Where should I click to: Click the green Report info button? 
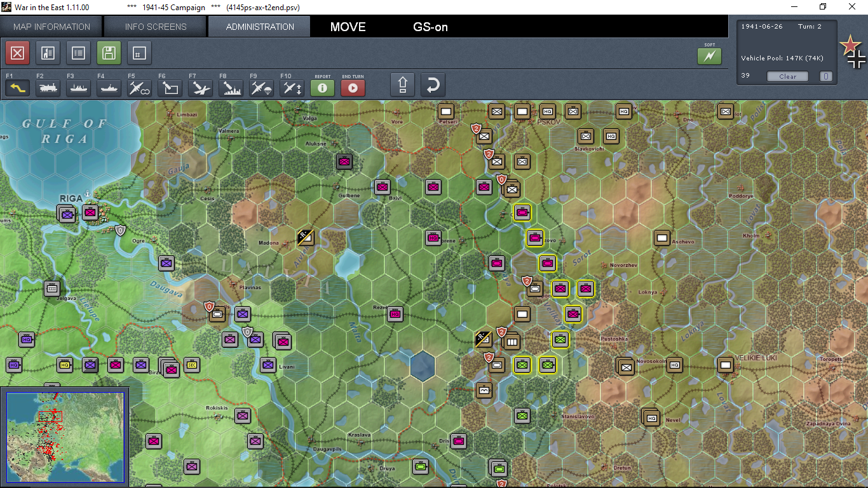tap(322, 88)
